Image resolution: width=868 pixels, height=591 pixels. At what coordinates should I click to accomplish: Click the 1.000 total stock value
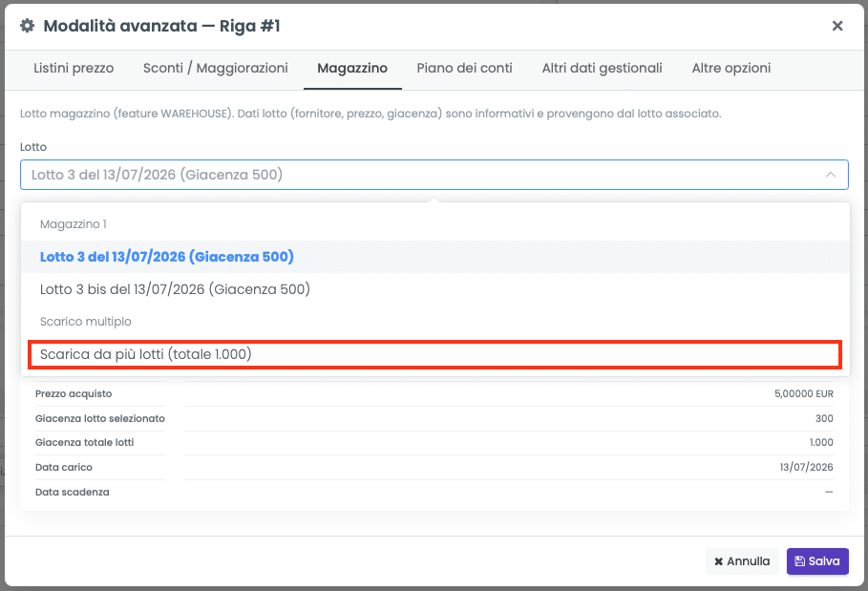(x=821, y=442)
